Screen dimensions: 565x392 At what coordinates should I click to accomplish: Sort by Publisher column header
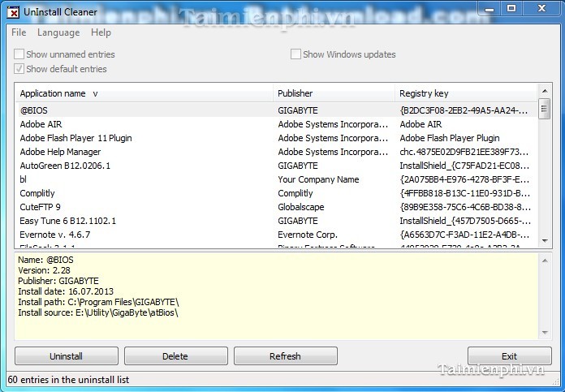[334, 93]
